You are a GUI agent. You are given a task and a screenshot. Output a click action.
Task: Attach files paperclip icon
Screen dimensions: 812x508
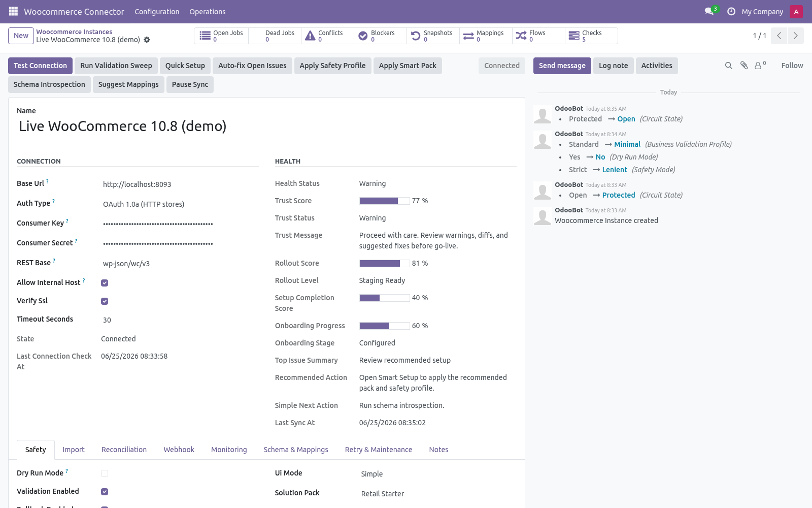pyautogui.click(x=744, y=66)
